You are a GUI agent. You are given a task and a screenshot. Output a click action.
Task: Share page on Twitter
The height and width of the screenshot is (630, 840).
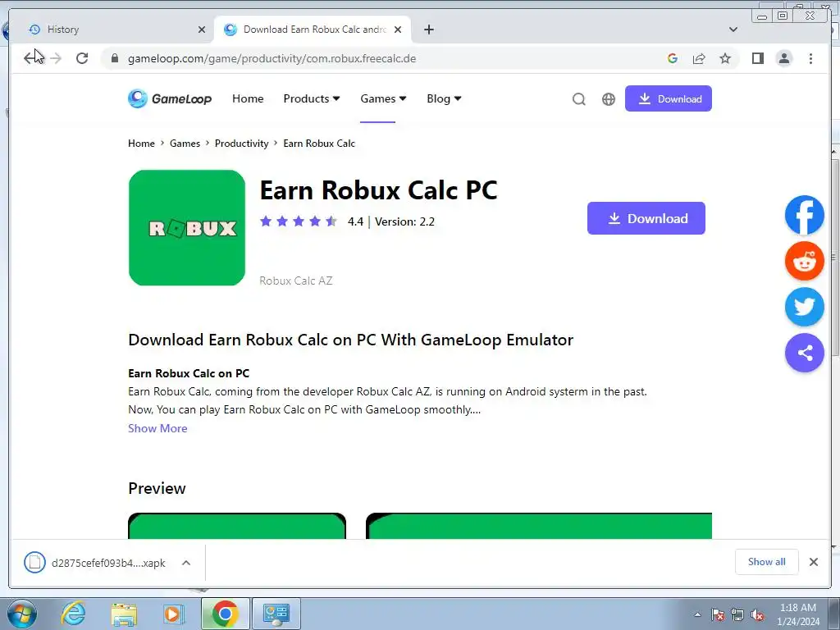click(804, 307)
